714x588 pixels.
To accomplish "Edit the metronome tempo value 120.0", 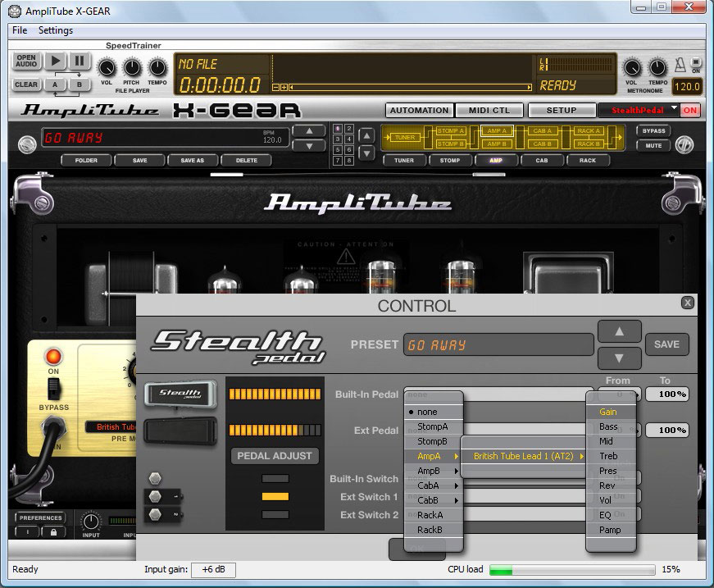I will [x=687, y=87].
